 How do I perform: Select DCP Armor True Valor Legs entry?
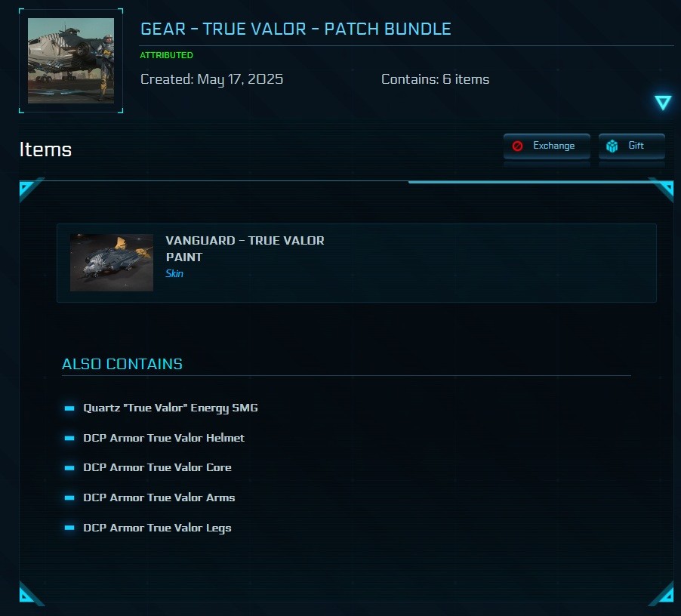click(157, 528)
